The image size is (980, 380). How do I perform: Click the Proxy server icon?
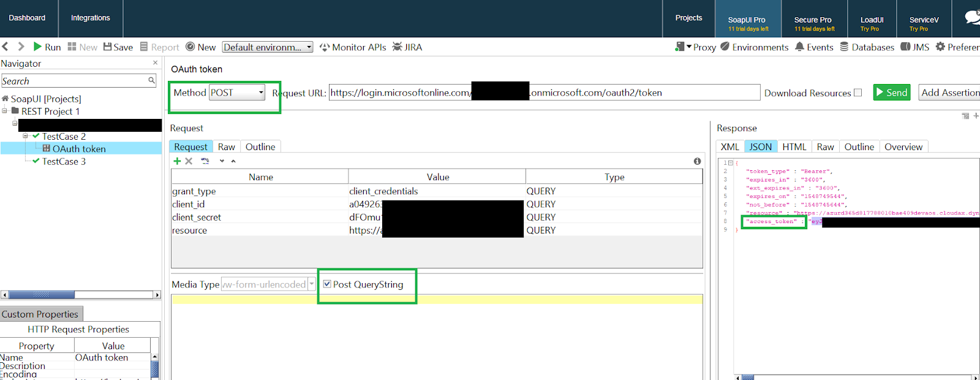pos(680,47)
